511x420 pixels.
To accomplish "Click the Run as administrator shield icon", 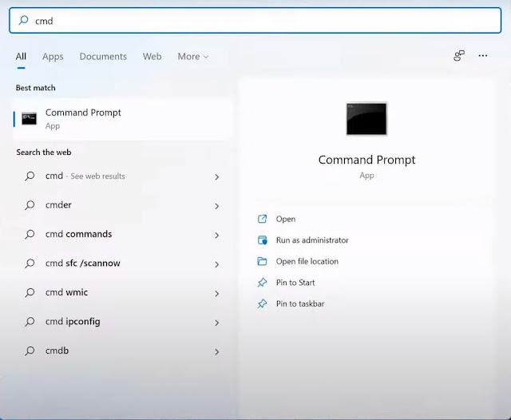I will 262,240.
